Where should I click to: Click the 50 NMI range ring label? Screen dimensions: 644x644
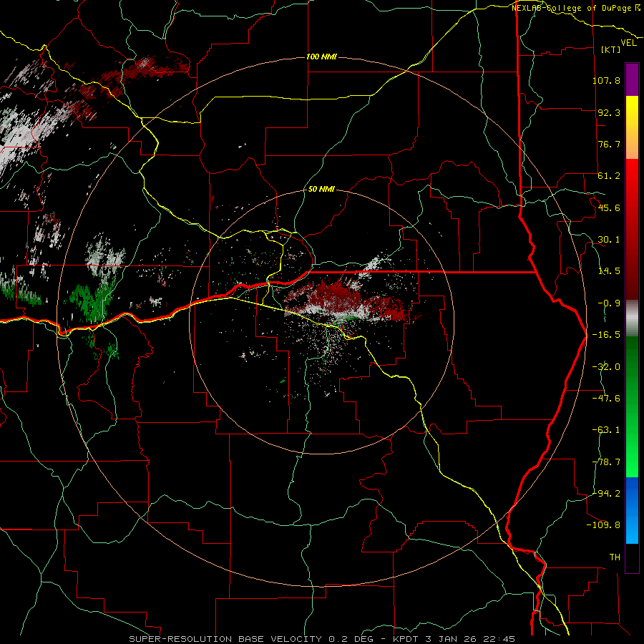tap(321, 189)
